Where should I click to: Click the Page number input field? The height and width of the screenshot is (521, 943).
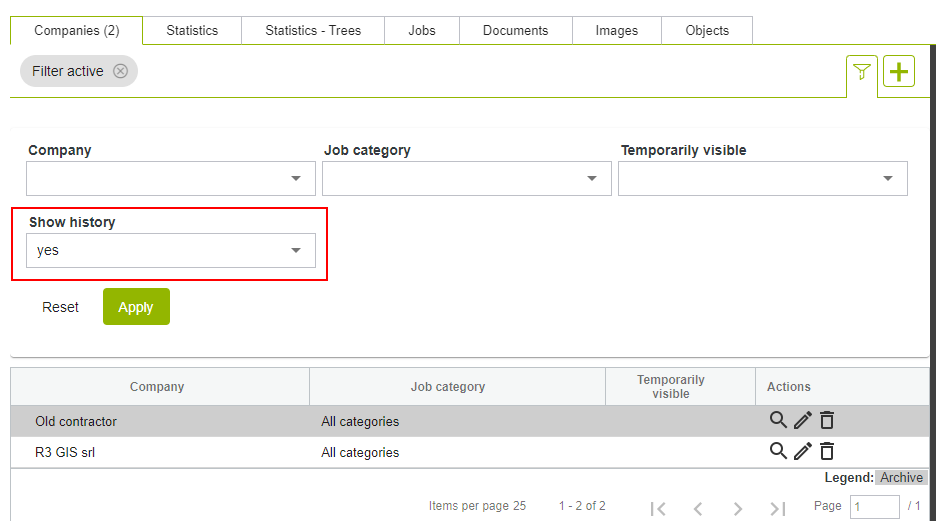click(x=874, y=507)
